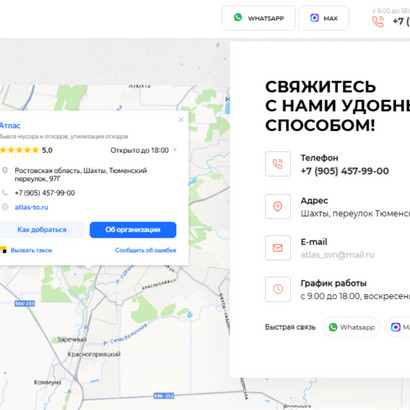Open the atlas-to.ru website link
The width and height of the screenshot is (410, 410).
(31, 207)
